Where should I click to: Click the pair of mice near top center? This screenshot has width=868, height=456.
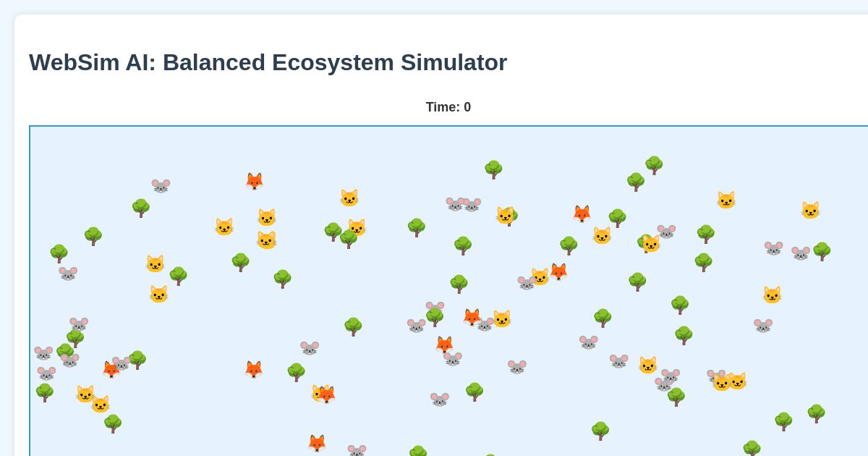(463, 203)
